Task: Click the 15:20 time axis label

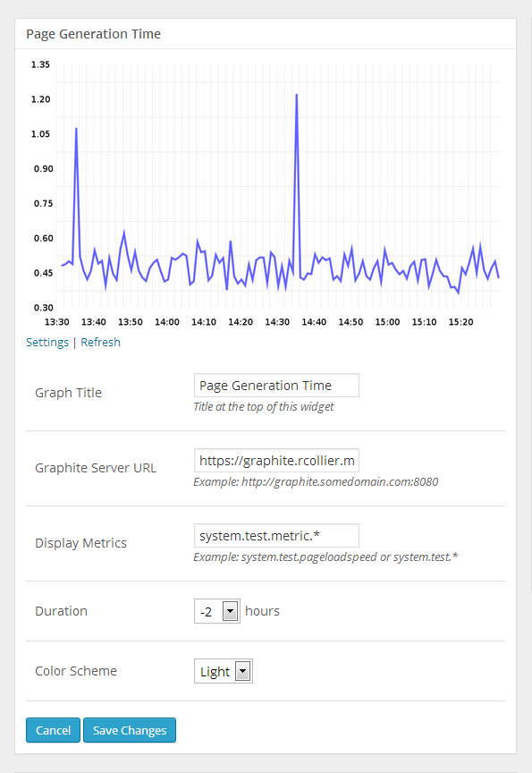Action: pos(461,322)
